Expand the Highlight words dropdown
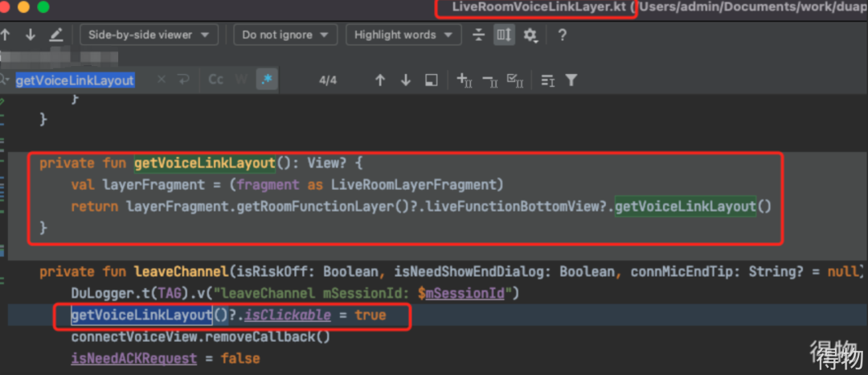This screenshot has width=868, height=375. pos(403,35)
